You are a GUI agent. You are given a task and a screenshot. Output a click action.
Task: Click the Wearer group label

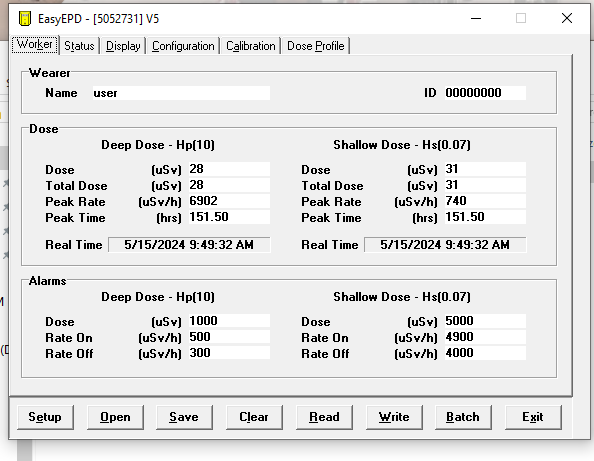[x=50, y=73]
